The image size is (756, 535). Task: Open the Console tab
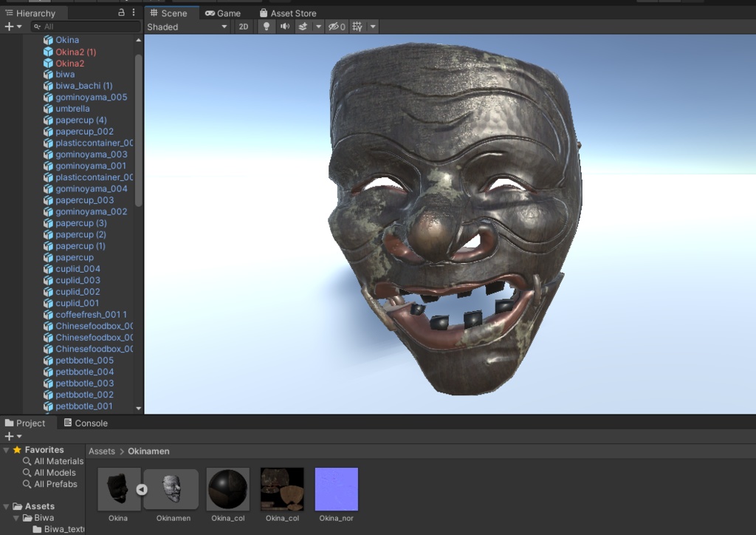(86, 423)
